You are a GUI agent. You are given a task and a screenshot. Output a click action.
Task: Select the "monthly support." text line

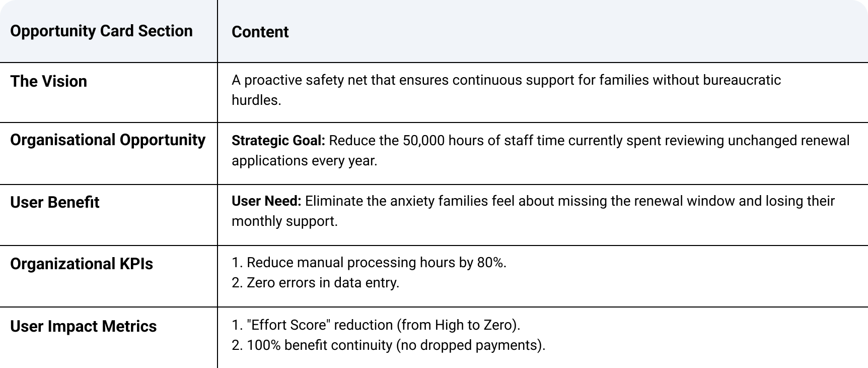[x=284, y=221]
